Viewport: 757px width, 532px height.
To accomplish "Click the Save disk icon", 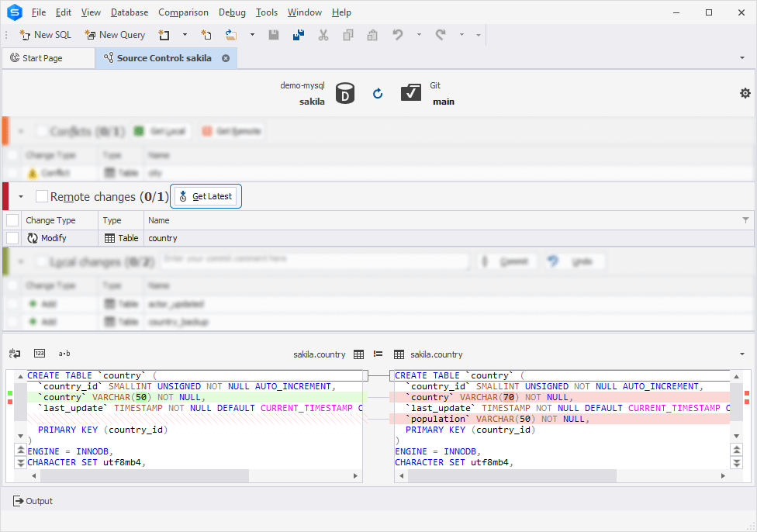I will [x=274, y=35].
